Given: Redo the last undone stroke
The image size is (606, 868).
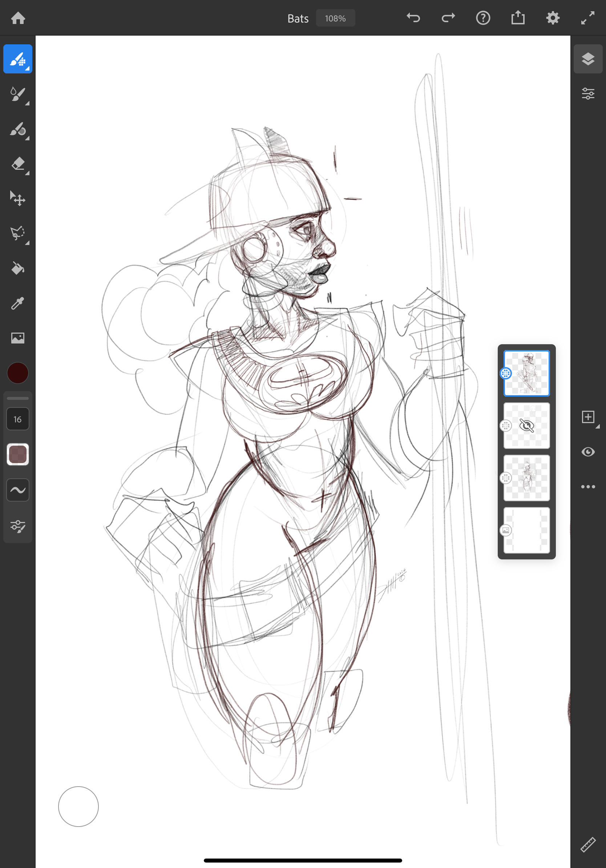Looking at the screenshot, I should tap(448, 18).
